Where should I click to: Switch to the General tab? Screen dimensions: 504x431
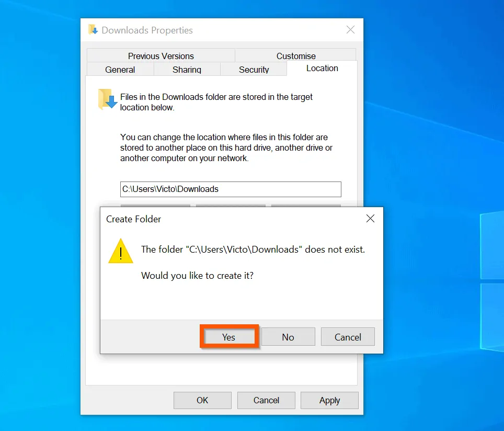(x=120, y=69)
